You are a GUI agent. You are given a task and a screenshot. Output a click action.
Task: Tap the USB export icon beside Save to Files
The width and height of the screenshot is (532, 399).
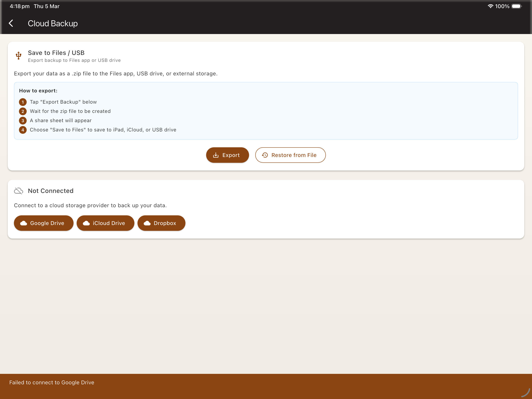coord(19,55)
